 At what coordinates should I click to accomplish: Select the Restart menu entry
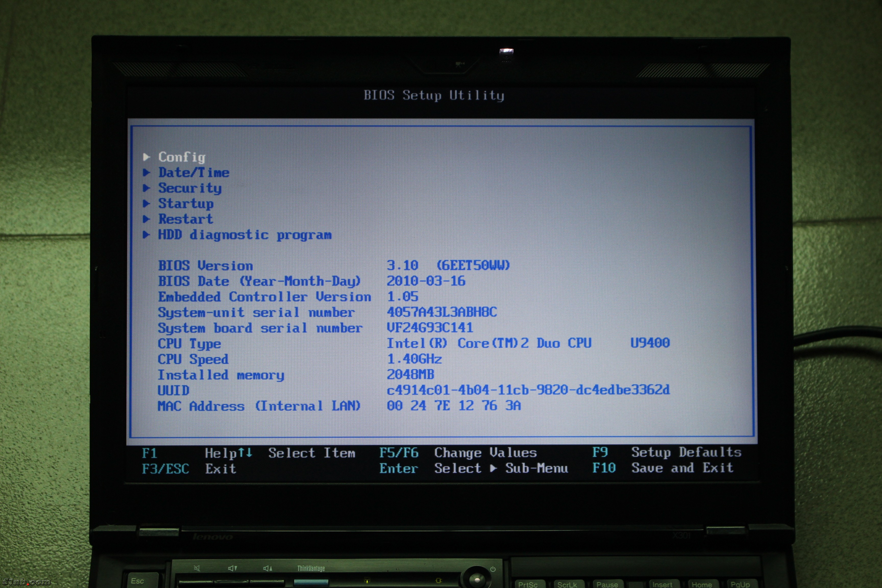pos(186,219)
